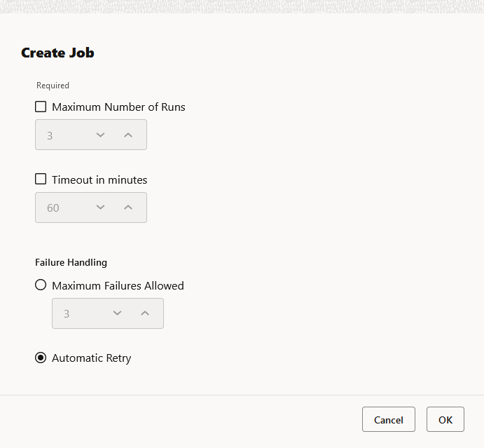Click the Maximum Number of Runs number field
The image size is (484, 448).
[62, 135]
